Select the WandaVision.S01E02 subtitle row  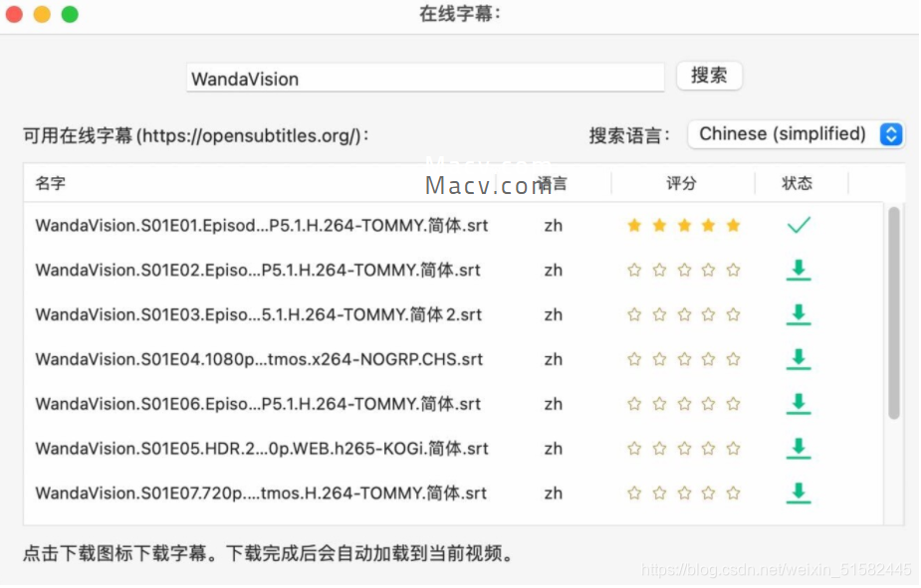coord(453,271)
